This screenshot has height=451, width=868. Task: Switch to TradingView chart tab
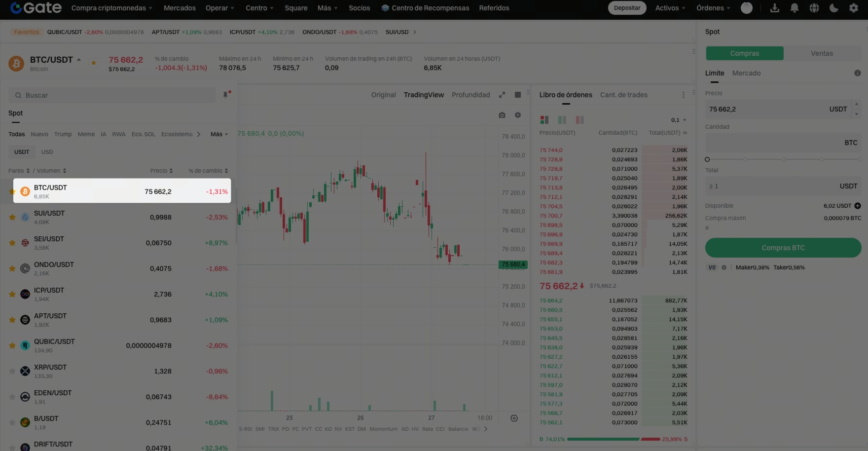(424, 95)
